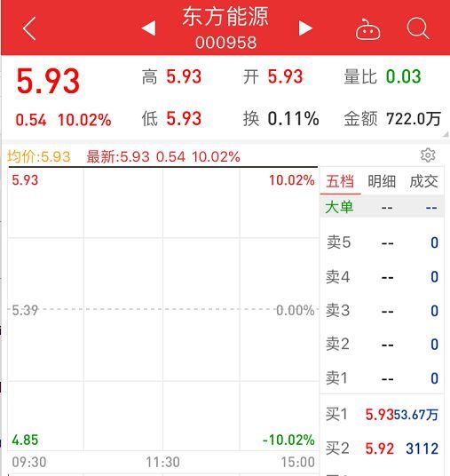Tap the 15:00 time axis label
Screen dimensions: 450x476
[x=297, y=463]
